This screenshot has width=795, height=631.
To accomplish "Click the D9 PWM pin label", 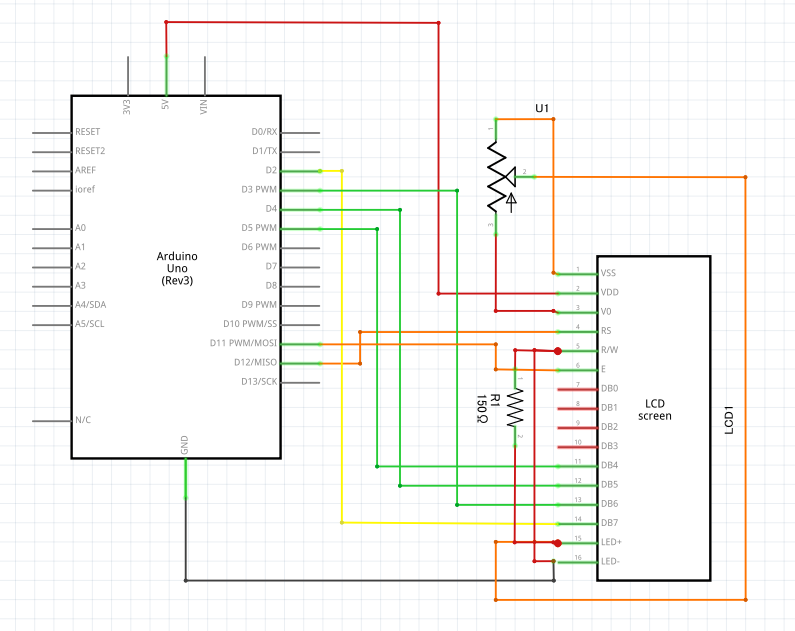I will point(259,305).
